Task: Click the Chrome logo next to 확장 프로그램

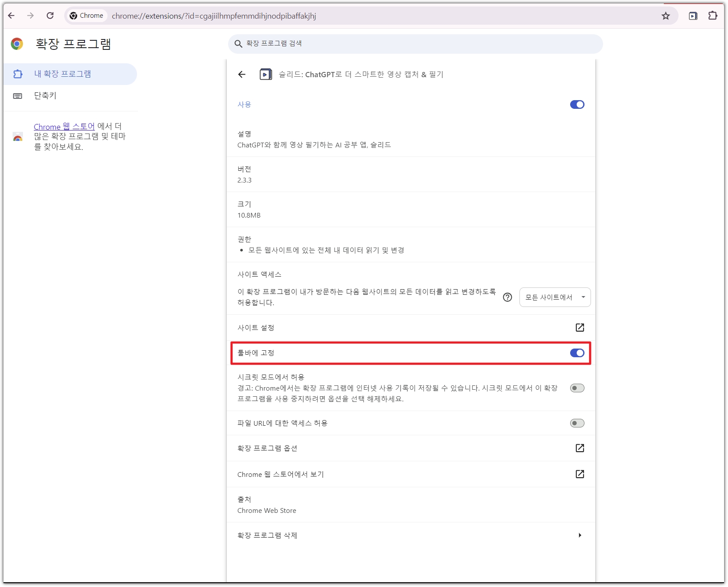Action: 17,43
